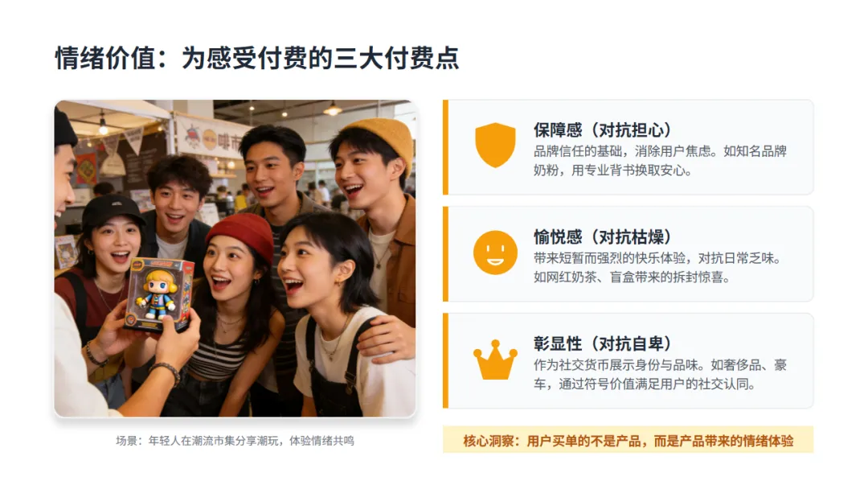Select the 愉悦感（对抗枯燥）heading
This screenshot has width=868, height=489.
point(602,237)
